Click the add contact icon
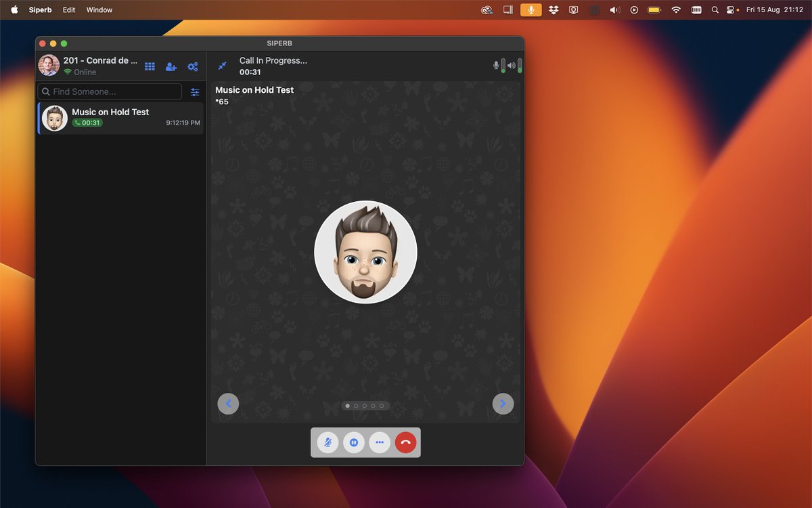 171,66
